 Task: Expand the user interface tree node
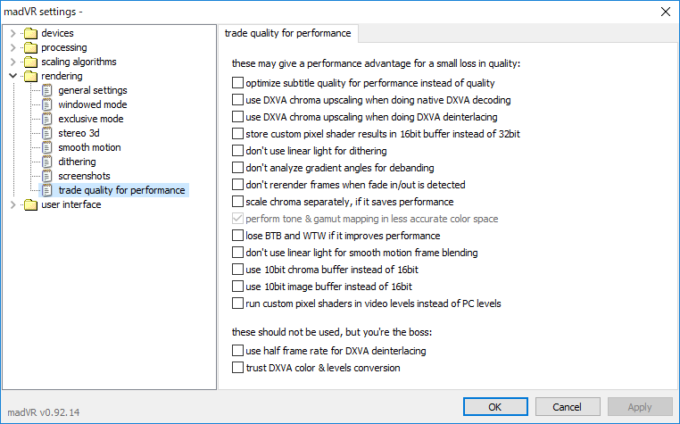[13, 204]
